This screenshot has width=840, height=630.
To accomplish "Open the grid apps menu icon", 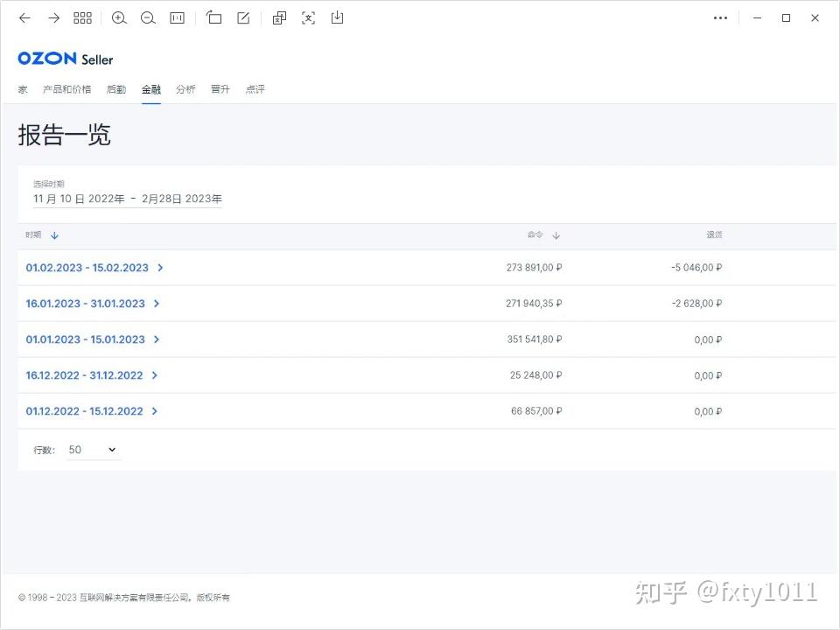I will point(82,17).
